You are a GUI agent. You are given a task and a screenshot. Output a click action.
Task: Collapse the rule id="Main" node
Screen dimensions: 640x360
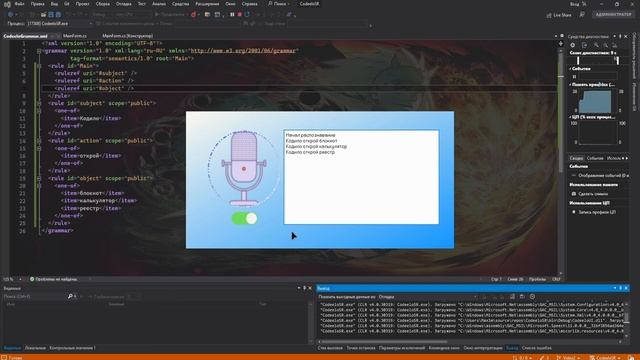coord(39,66)
